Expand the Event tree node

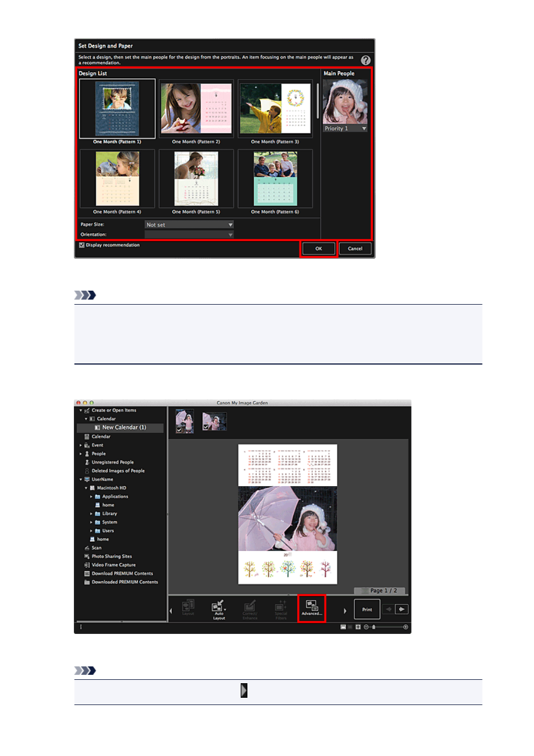(81, 445)
